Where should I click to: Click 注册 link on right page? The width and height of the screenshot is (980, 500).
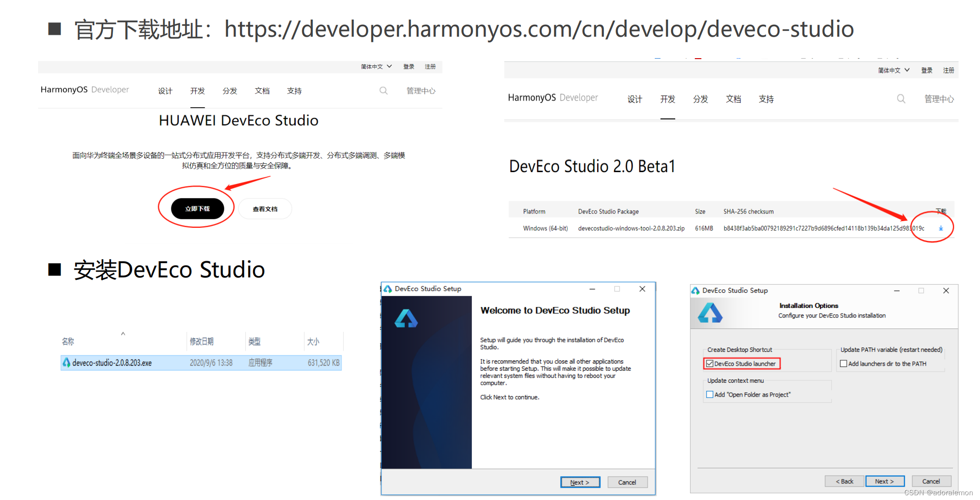pos(949,70)
